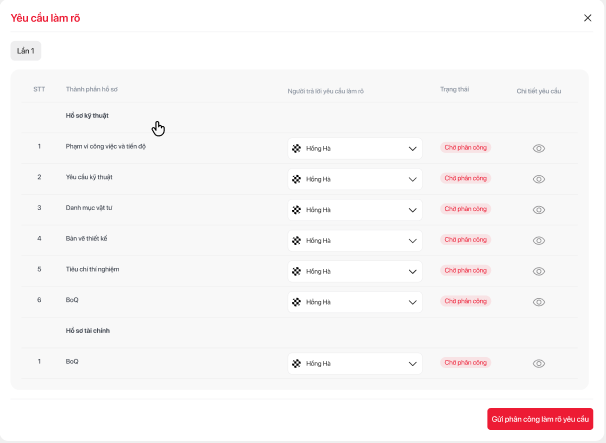Expand responder dropdown for financial BoQ

pos(354,363)
